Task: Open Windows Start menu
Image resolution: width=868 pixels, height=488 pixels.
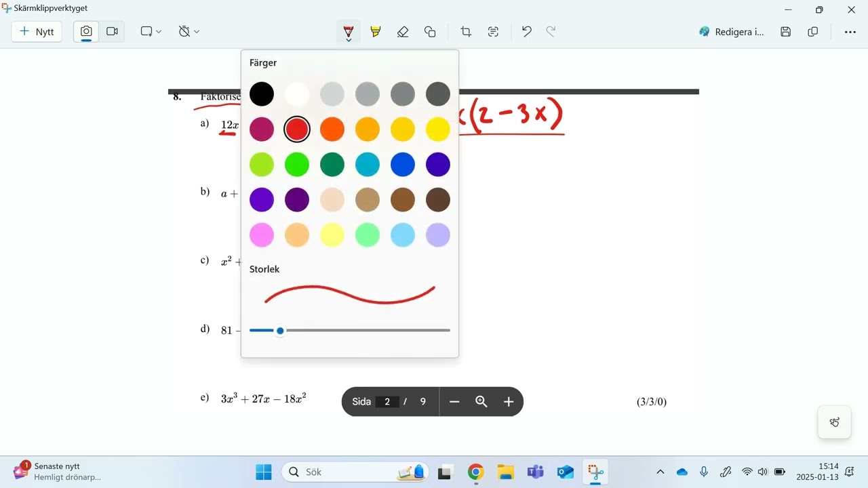Action: point(264,472)
